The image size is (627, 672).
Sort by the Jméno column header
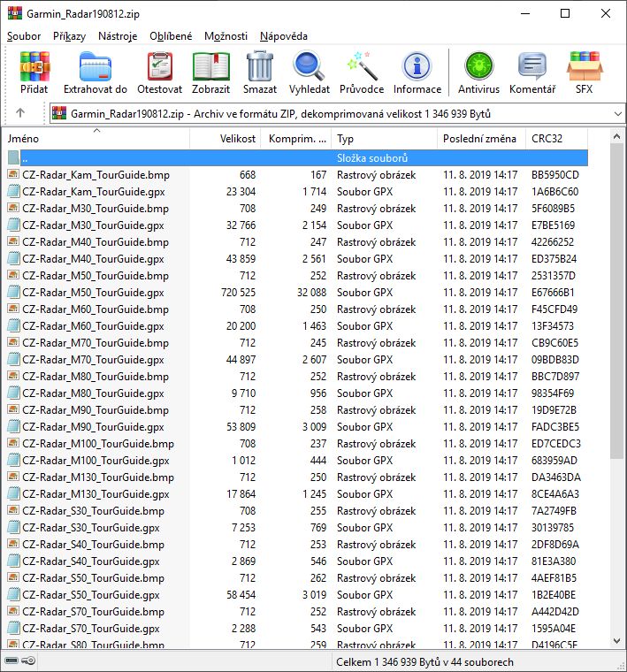click(x=96, y=139)
